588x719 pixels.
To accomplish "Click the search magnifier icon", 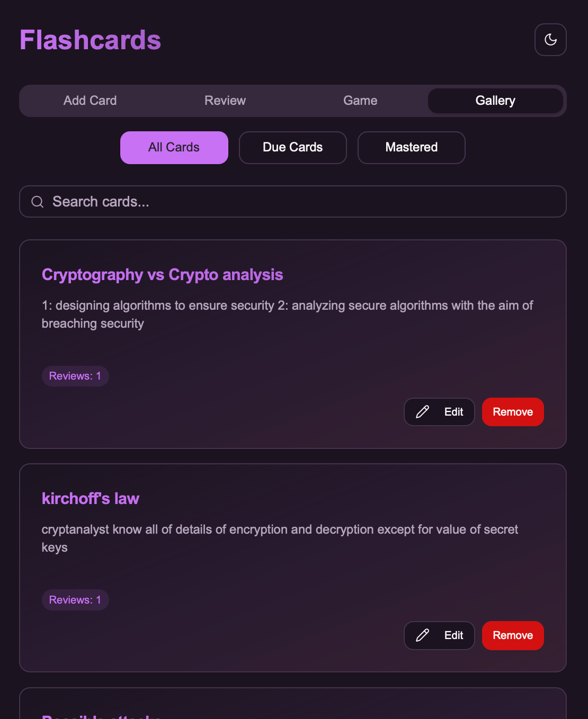I will point(37,202).
